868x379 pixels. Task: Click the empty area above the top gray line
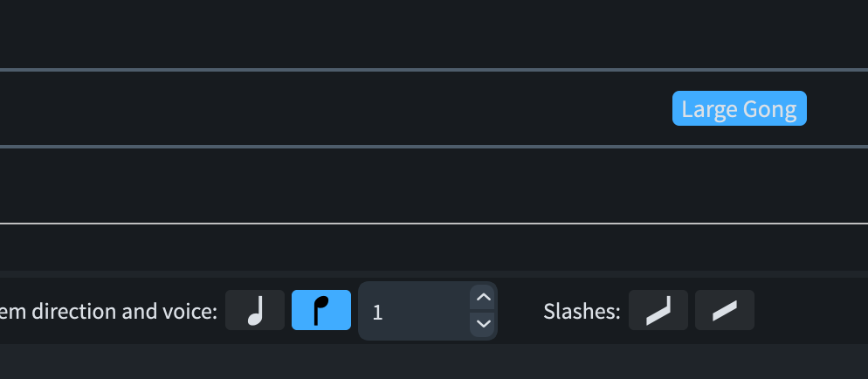click(x=437, y=33)
